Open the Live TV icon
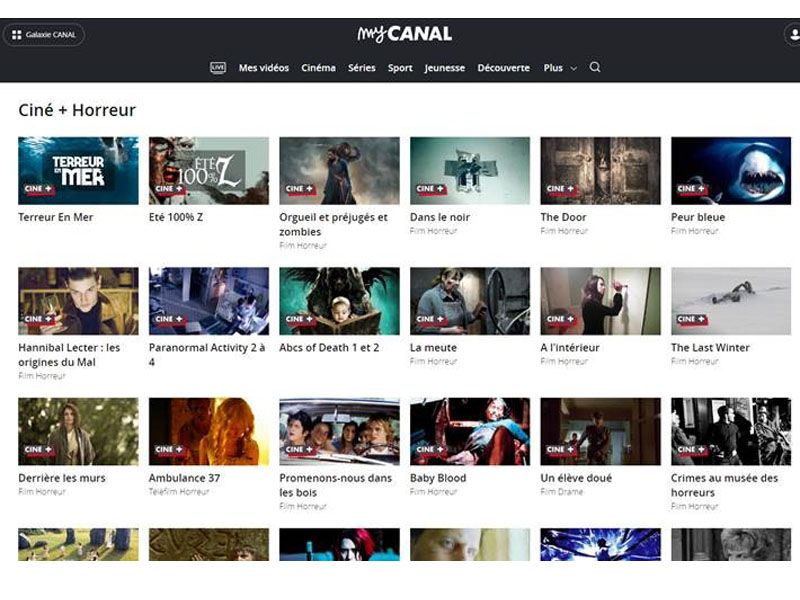800x600 pixels. click(x=218, y=68)
